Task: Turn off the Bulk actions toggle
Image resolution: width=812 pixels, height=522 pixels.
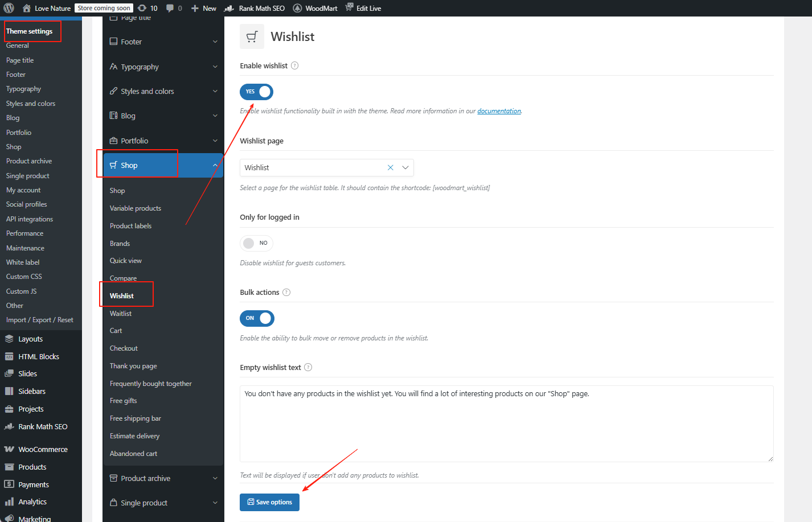Action: [x=257, y=318]
